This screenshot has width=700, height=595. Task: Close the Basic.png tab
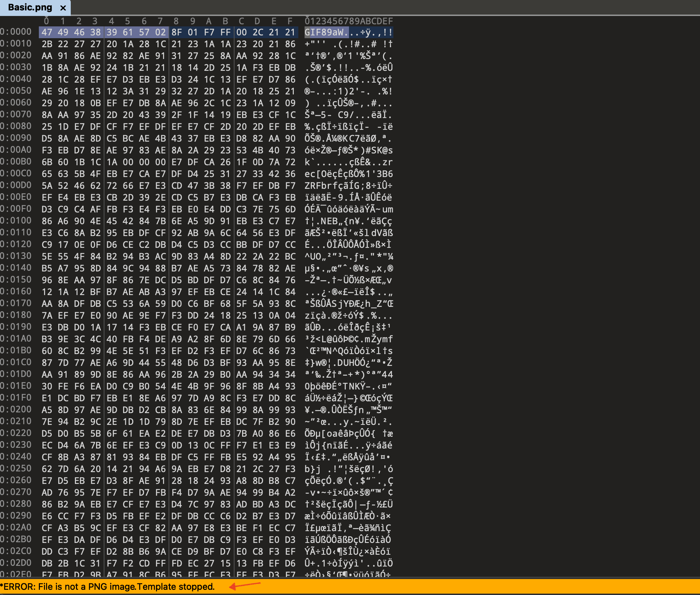(63, 8)
